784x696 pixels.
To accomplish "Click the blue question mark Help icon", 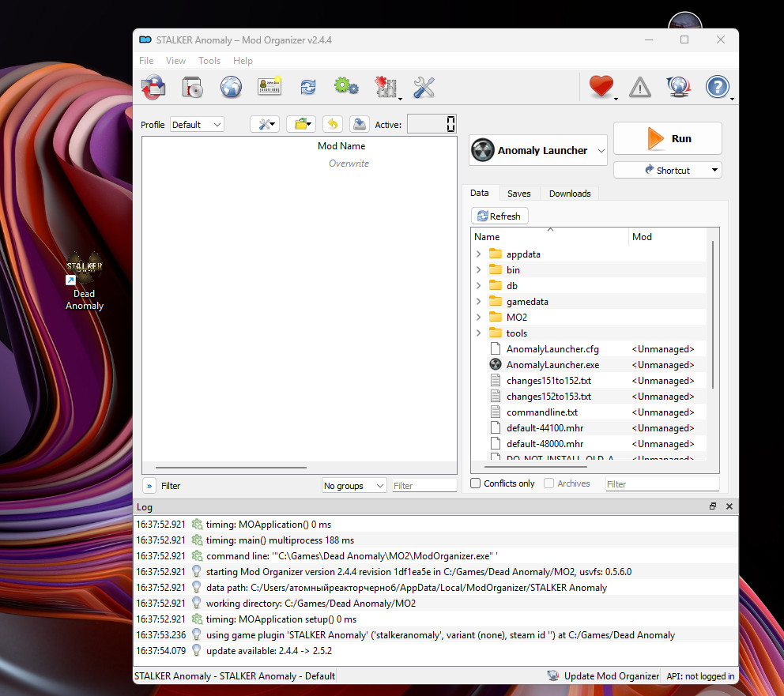I will pos(717,87).
